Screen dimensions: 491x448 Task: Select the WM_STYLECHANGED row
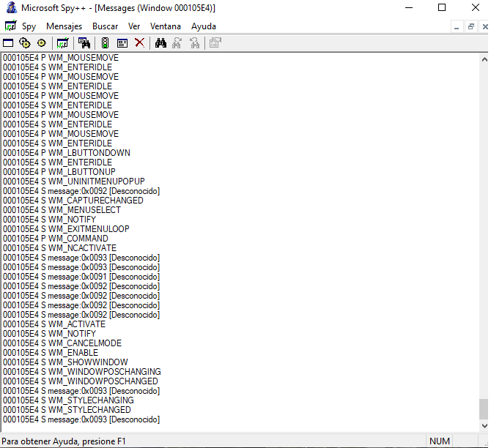click(x=67, y=410)
